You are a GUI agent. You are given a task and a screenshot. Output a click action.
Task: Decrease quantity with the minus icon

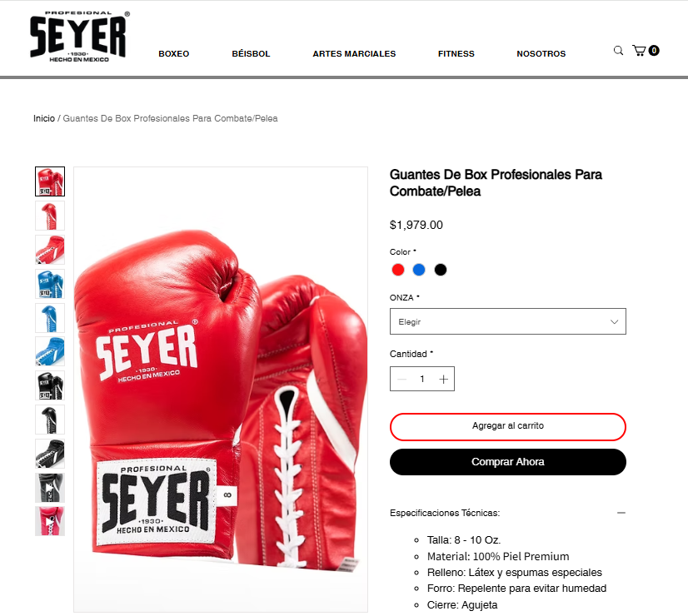click(402, 380)
